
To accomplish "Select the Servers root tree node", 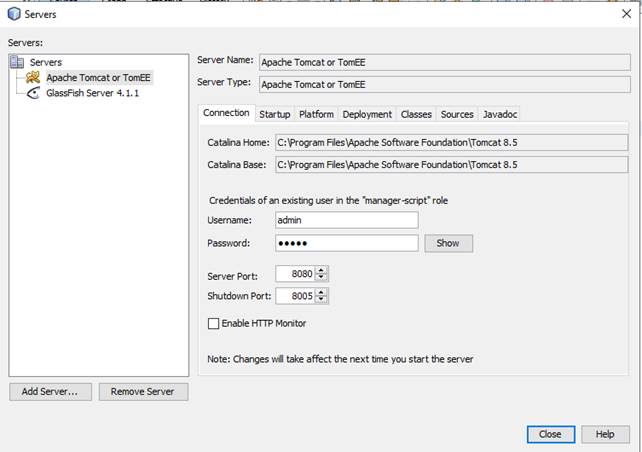I will pos(45,62).
